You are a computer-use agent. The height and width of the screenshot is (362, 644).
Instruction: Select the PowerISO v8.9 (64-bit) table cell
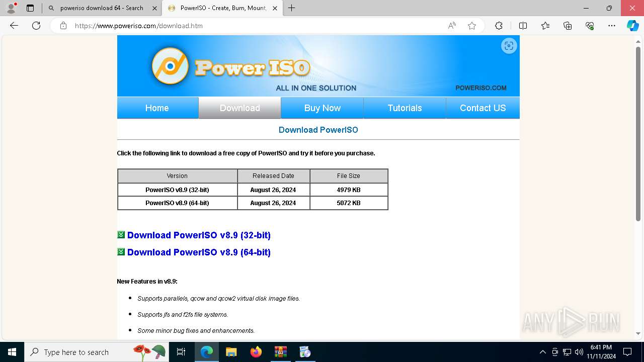(177, 203)
